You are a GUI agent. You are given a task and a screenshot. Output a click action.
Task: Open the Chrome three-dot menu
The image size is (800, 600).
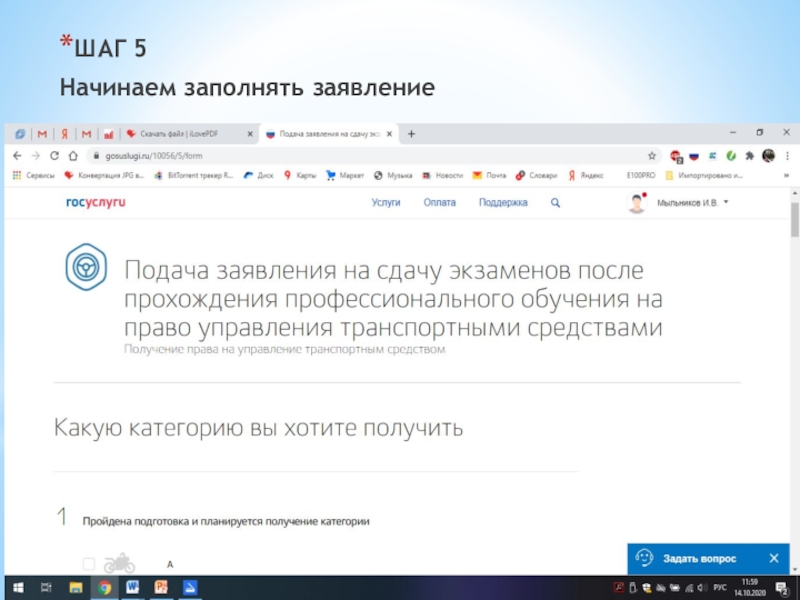[x=787, y=156]
